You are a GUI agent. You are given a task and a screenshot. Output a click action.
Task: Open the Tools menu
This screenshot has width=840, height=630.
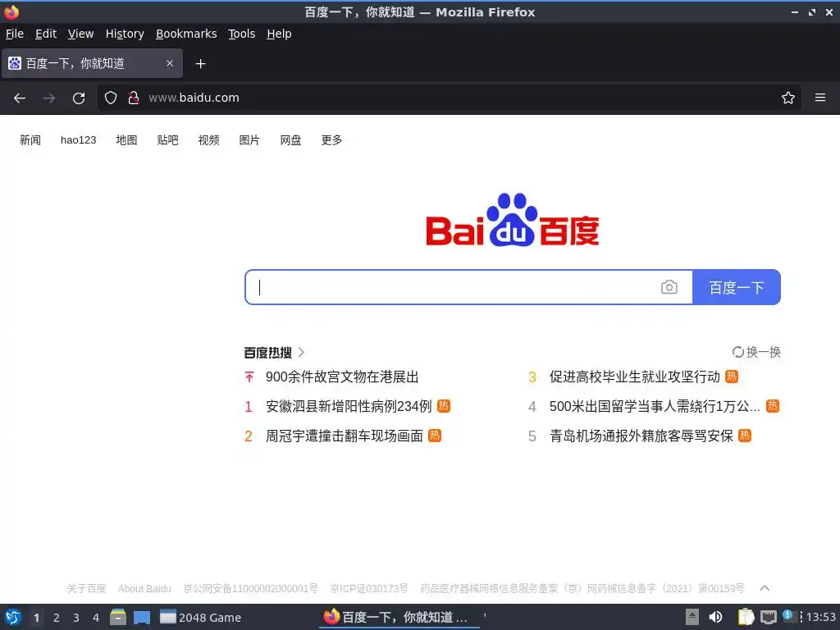click(x=242, y=34)
